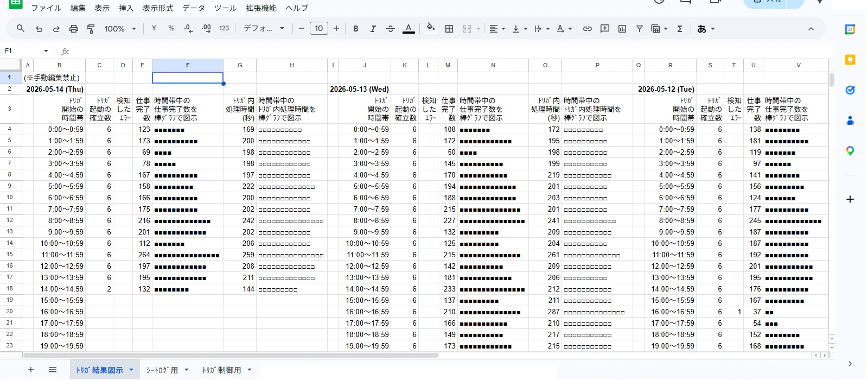868x380 pixels.
Task: Toggle italic formatting
Action: click(373, 29)
